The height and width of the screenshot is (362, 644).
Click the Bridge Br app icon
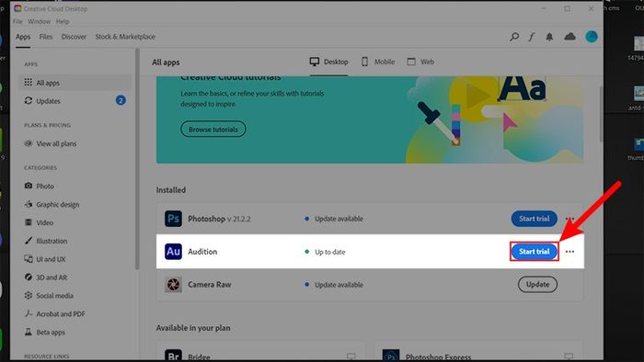point(173,355)
